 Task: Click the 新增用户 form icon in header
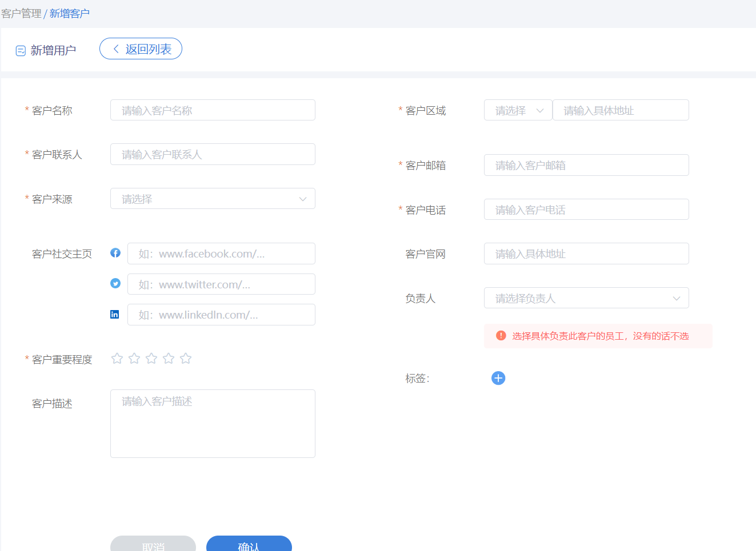(x=21, y=51)
